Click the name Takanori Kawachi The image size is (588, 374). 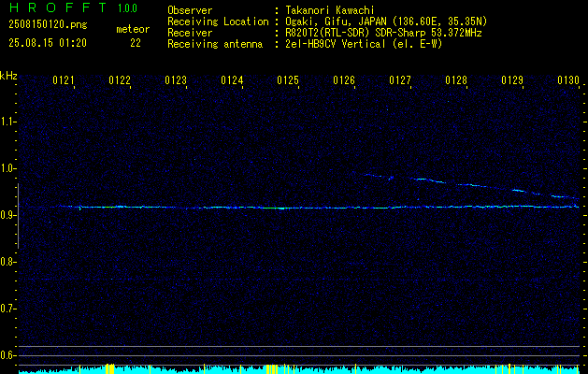click(330, 10)
